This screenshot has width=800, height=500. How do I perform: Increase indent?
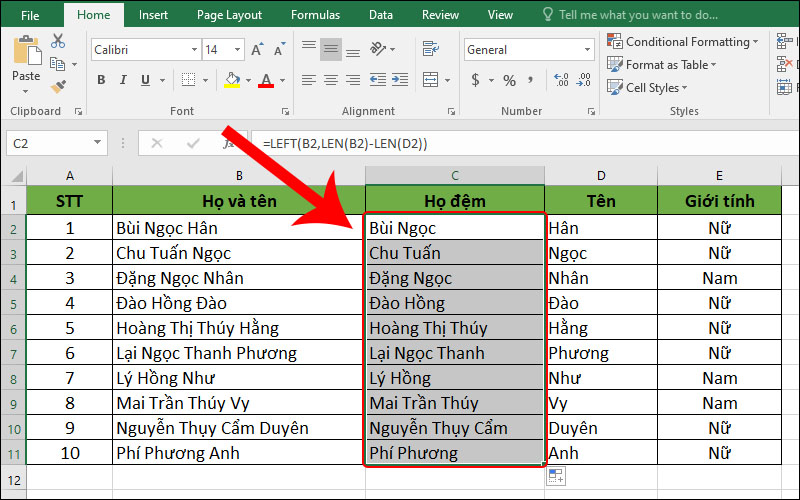click(x=400, y=80)
